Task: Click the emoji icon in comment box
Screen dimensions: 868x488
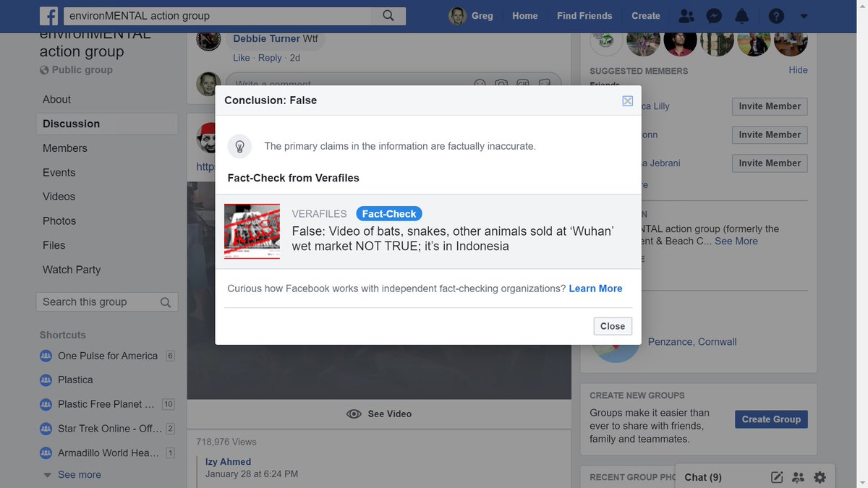Action: point(479,85)
